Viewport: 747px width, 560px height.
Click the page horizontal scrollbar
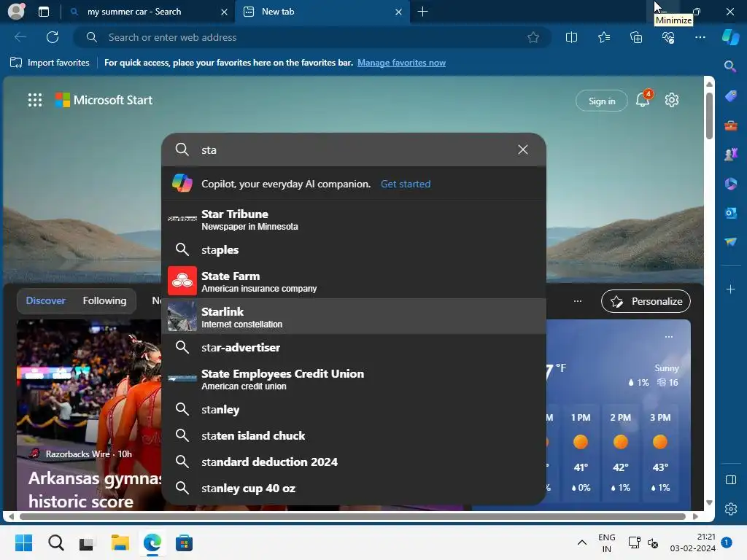pyautogui.click(x=352, y=516)
